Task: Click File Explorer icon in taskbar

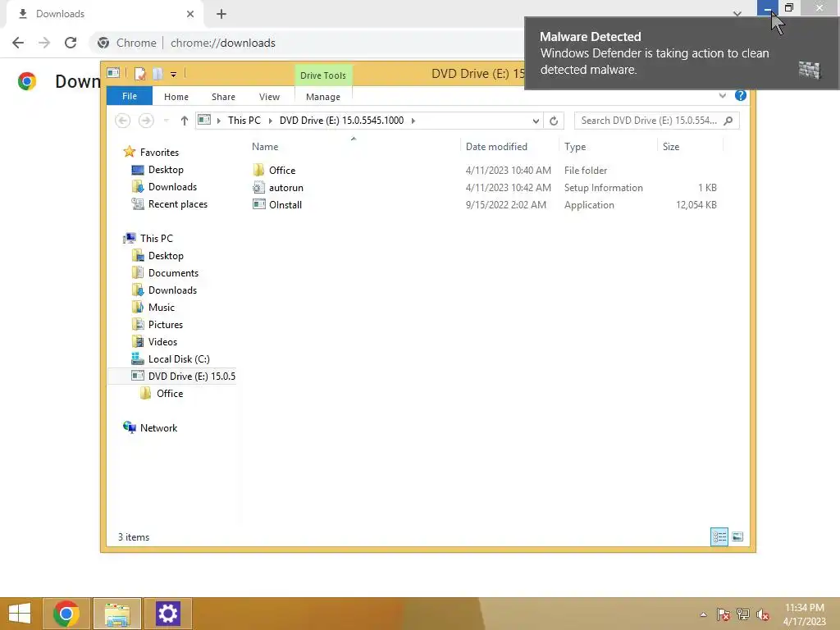Action: pyautogui.click(x=117, y=614)
